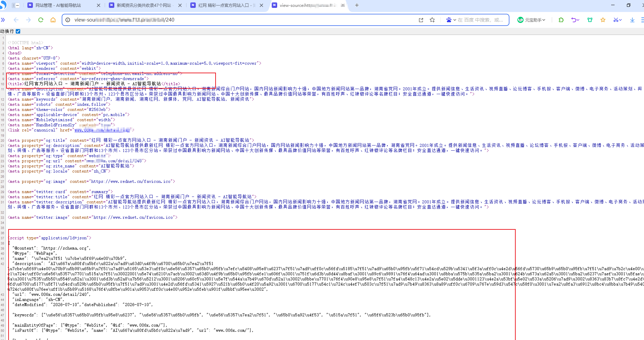
Task: Click the view-source address bar URL
Action: click(125, 20)
